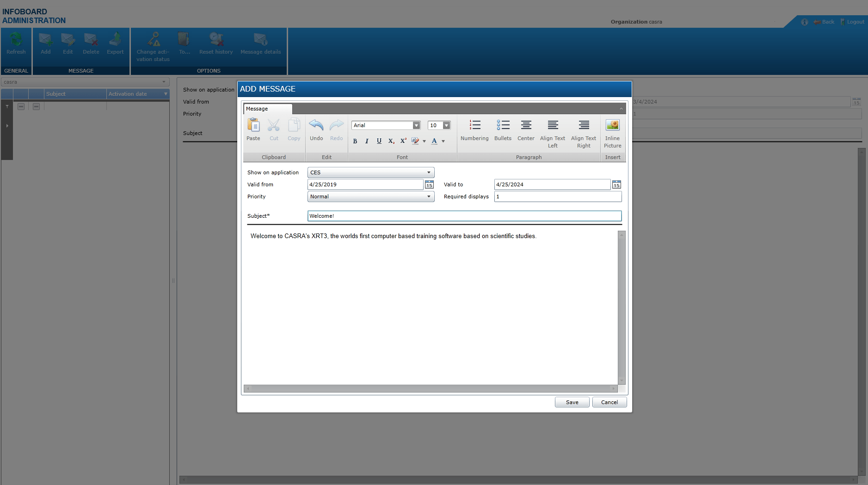Click the Message details icon
Screen dimensions: 868x485
tap(260, 44)
